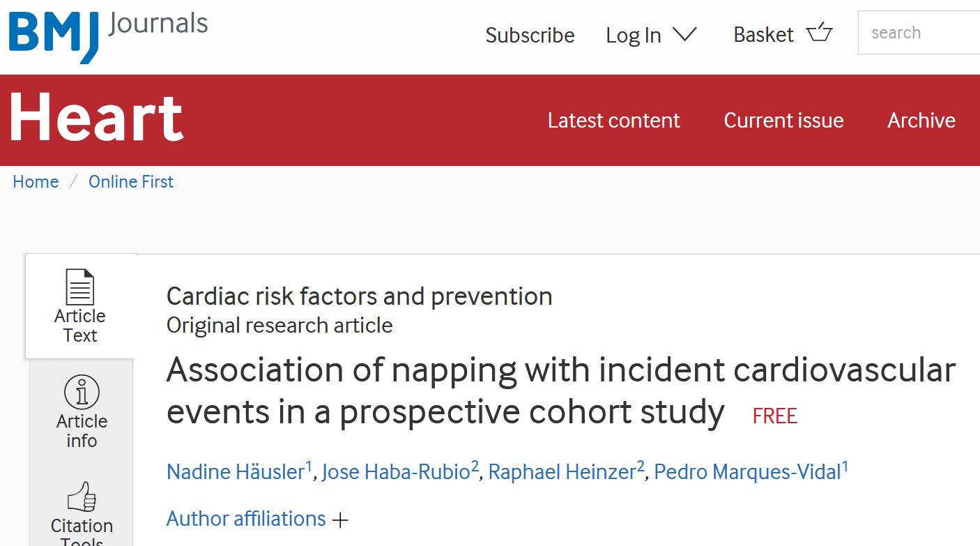Click the Heart journal title logo
This screenshot has width=980, height=546.
point(96,119)
